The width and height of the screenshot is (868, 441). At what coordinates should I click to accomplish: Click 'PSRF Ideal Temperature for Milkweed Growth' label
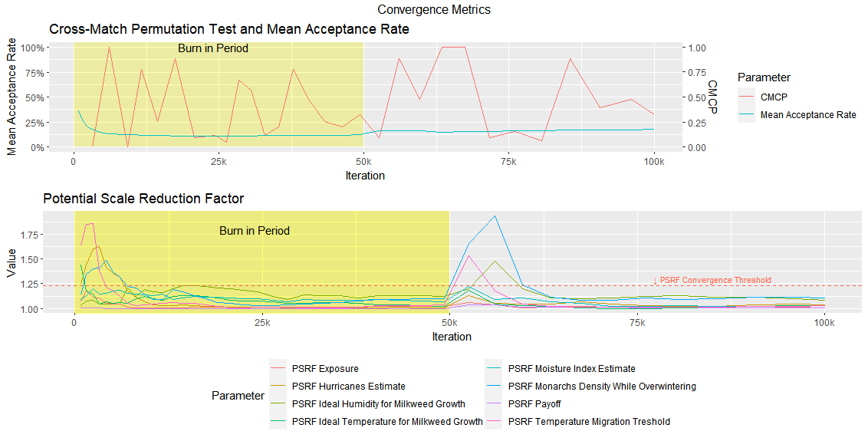[387, 422]
